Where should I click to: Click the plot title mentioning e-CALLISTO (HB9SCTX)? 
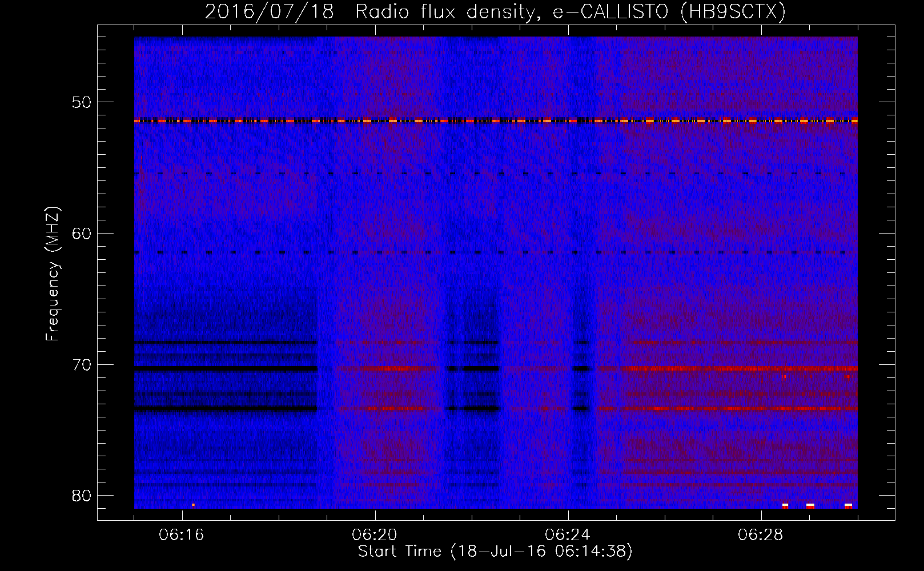pyautogui.click(x=495, y=11)
